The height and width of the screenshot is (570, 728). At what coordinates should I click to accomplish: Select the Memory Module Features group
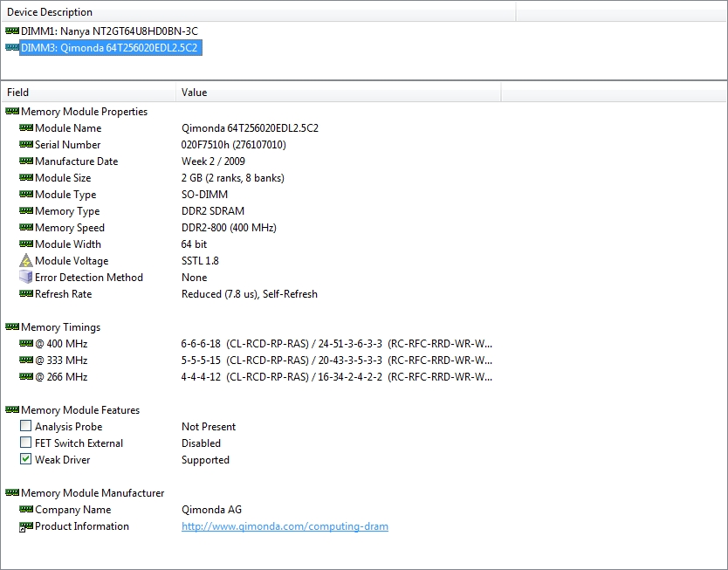(79, 410)
